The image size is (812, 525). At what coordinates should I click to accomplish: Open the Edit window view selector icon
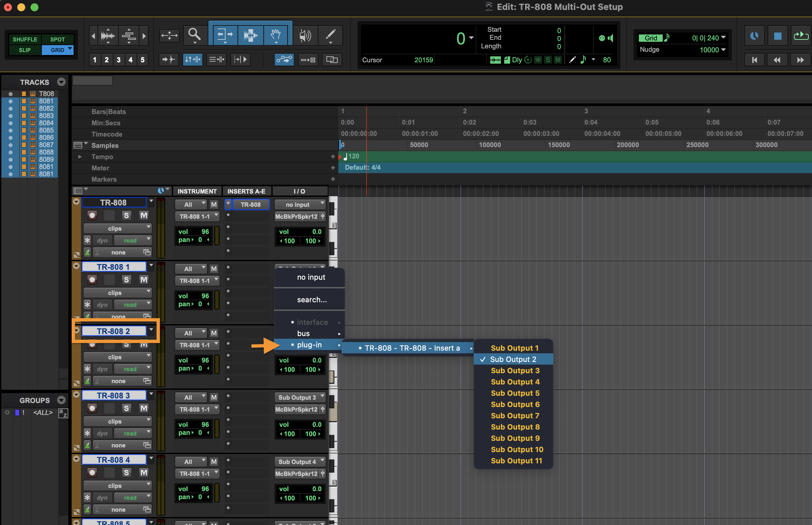[78, 191]
